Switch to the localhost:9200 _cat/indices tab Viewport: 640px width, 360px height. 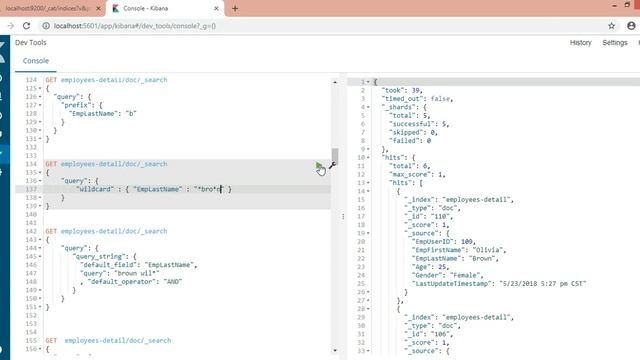tap(47, 8)
